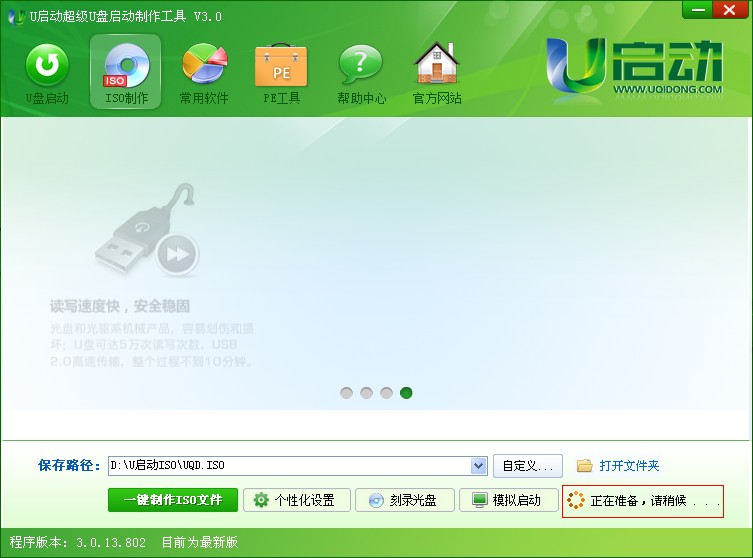Click the U启动 logo at top right
This screenshot has height=558, width=753.
634,66
